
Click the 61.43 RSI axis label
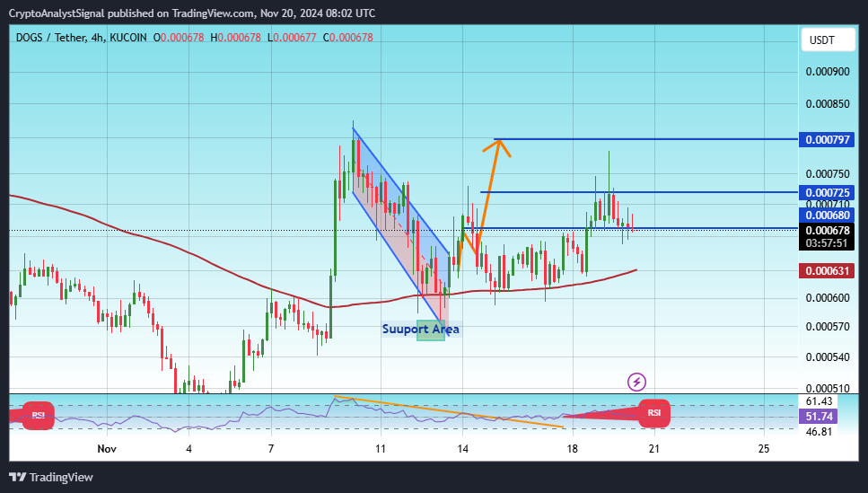coord(819,401)
